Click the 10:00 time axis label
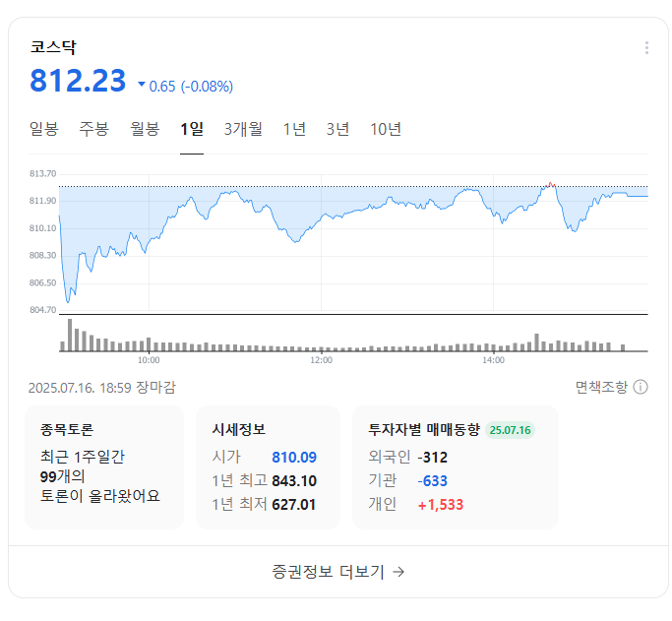The height and width of the screenshot is (621, 672). 149,360
